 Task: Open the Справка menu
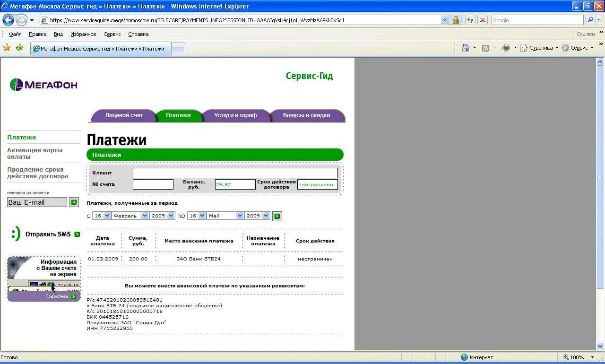point(138,34)
